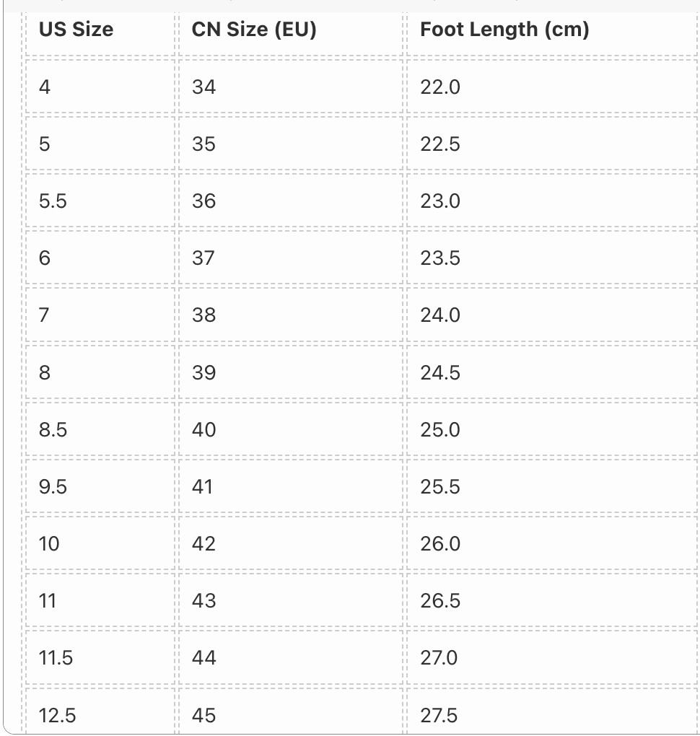Click the CN size 37 cell

290,258
